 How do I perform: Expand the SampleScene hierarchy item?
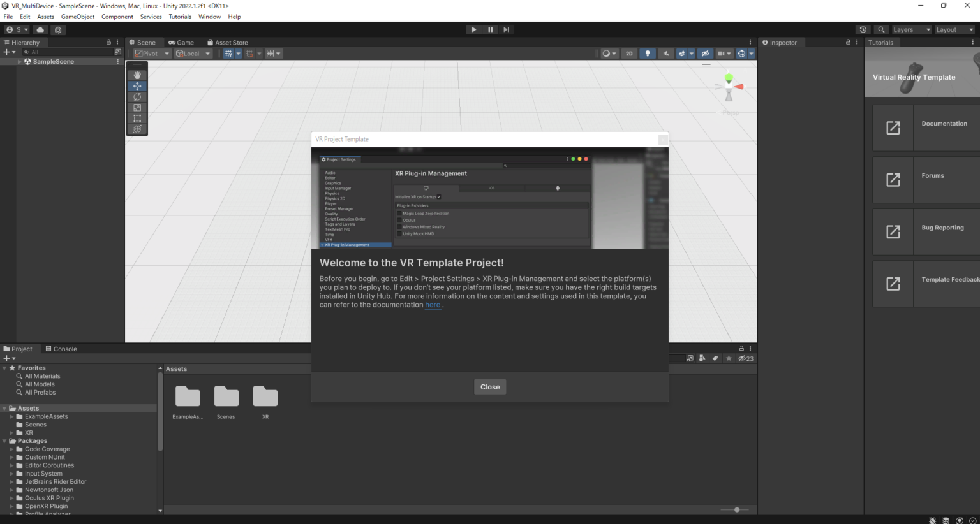pos(19,62)
